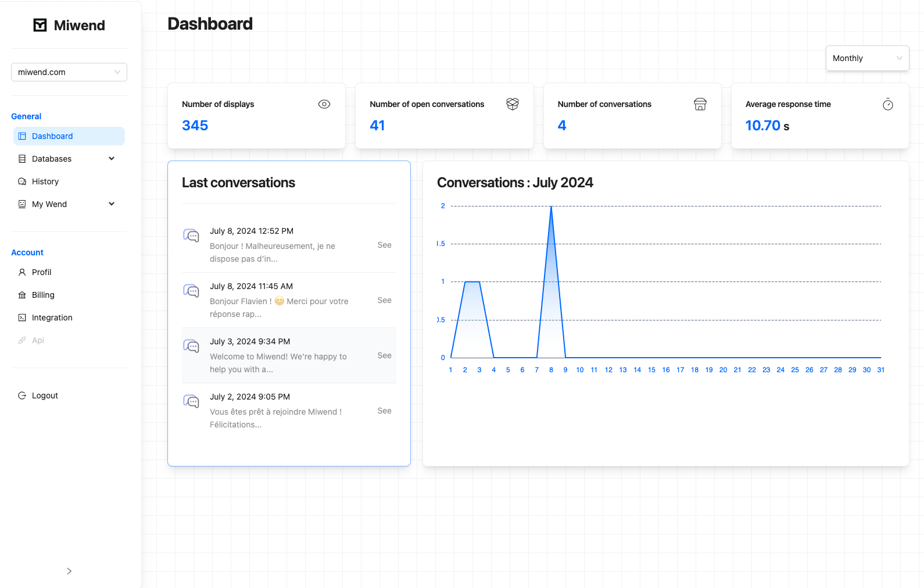Click the open conversations box icon
Screen dimensions: 924x588
[513, 104]
